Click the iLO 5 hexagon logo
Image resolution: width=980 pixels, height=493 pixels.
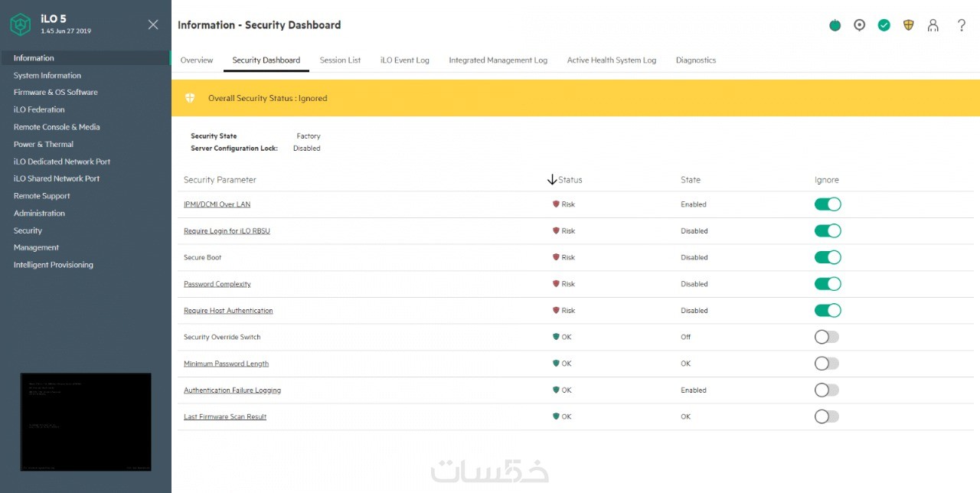21,24
